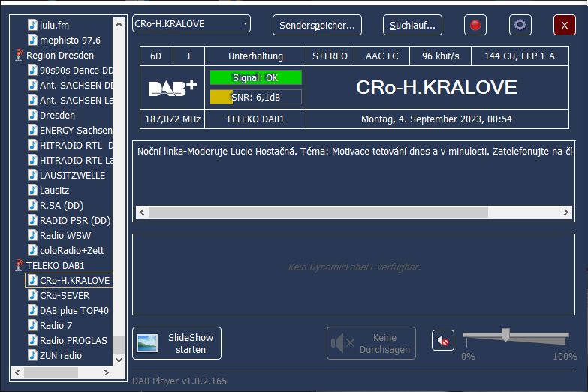Select mephisto 97.6 station
This screenshot has width=588, height=392.
click(70, 40)
